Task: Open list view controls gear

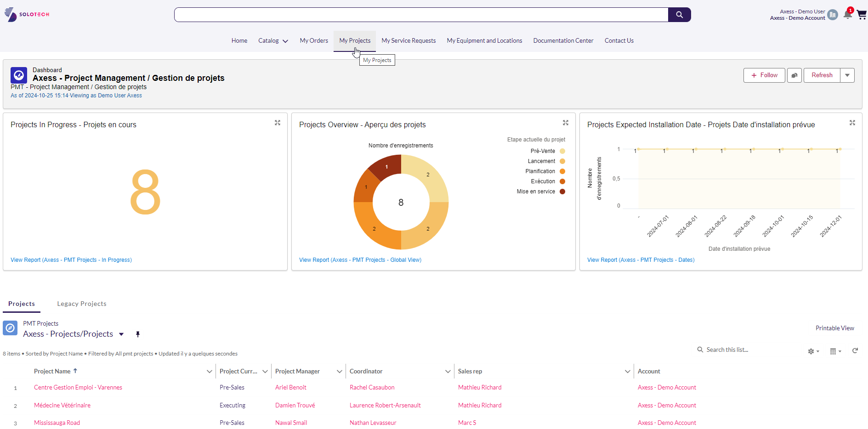Action: click(813, 351)
